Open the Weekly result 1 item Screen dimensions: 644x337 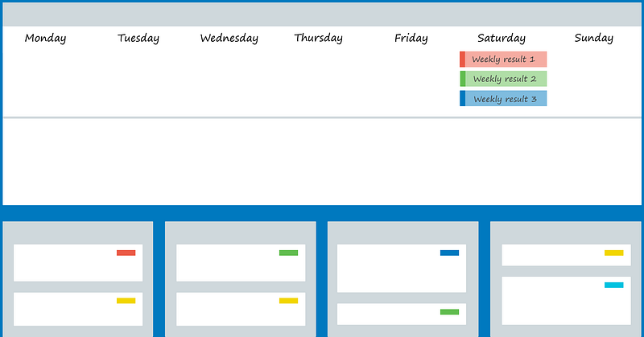[505, 60]
